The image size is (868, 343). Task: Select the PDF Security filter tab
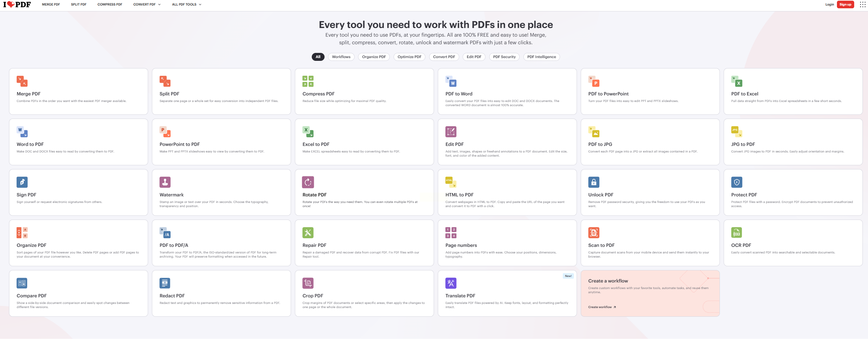click(504, 57)
